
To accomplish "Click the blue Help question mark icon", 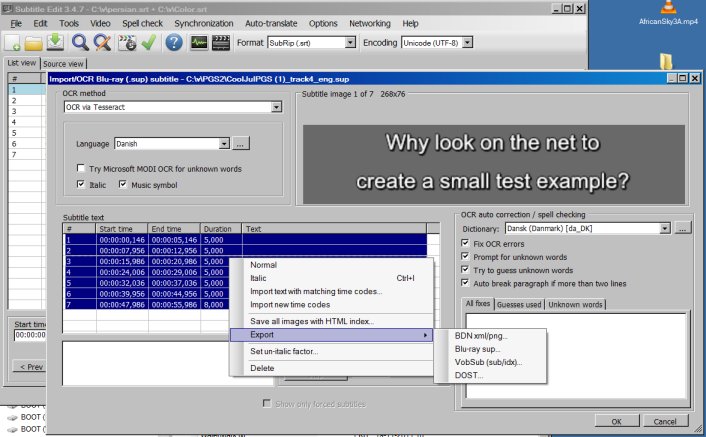I will pyautogui.click(x=174, y=43).
